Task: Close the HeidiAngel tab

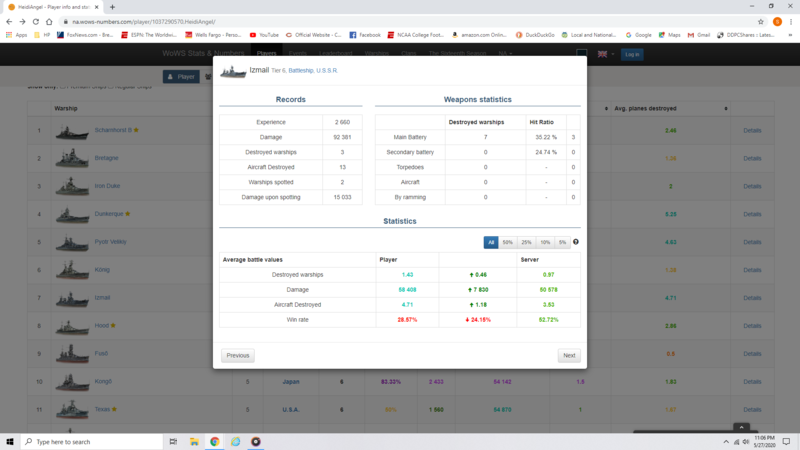Action: pyautogui.click(x=96, y=7)
